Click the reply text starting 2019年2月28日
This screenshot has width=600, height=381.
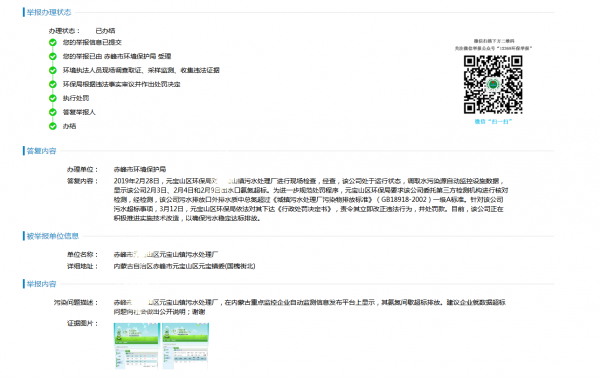311,199
